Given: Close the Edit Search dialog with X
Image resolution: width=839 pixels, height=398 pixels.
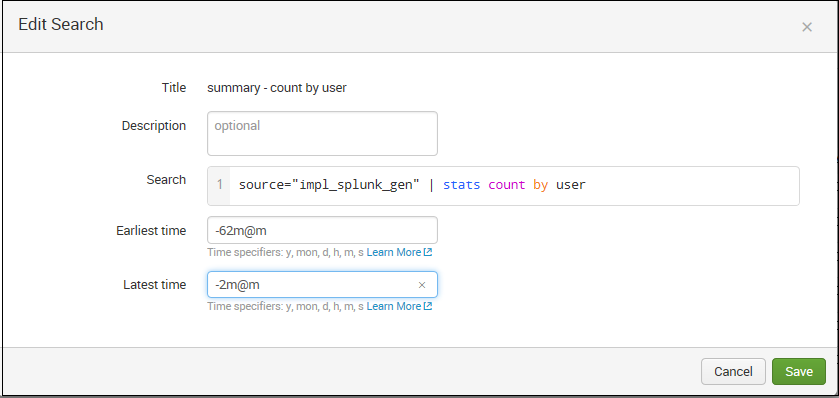Looking at the screenshot, I should point(807,27).
